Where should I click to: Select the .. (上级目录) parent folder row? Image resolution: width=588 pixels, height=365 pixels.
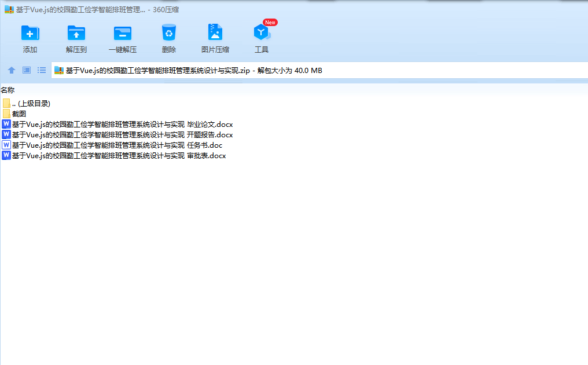[x=26, y=103]
